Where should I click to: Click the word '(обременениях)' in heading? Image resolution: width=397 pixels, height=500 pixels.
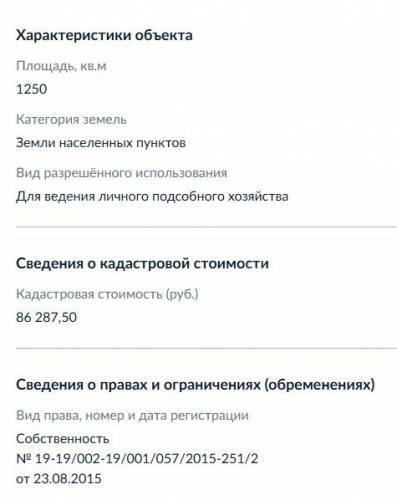(x=320, y=385)
